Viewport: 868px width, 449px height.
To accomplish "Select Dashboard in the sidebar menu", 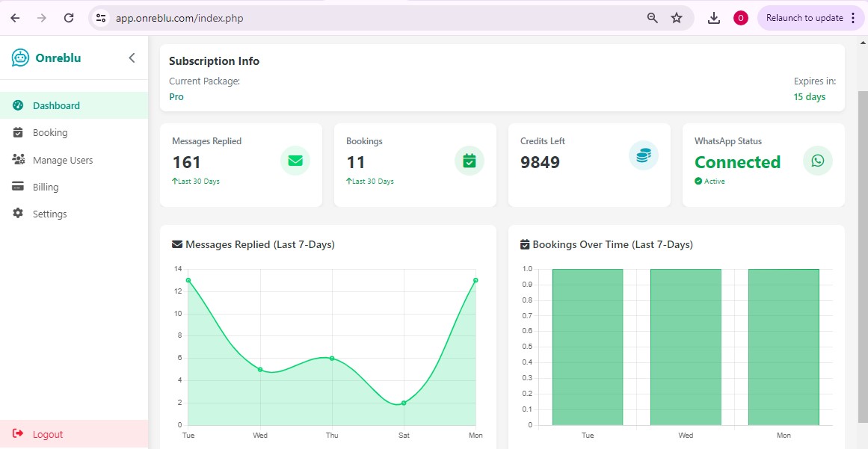I will (56, 105).
